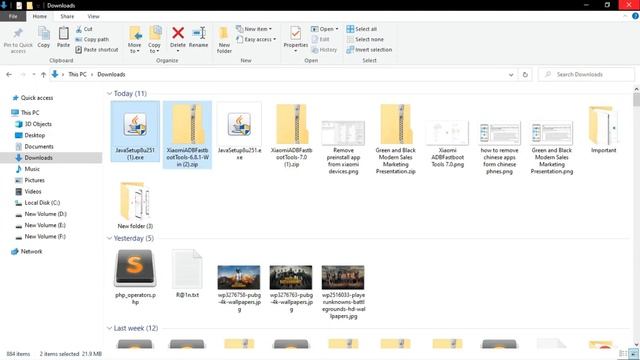Switch to the Share ribbon tab
This screenshot has width=640, height=360.
[x=67, y=16]
